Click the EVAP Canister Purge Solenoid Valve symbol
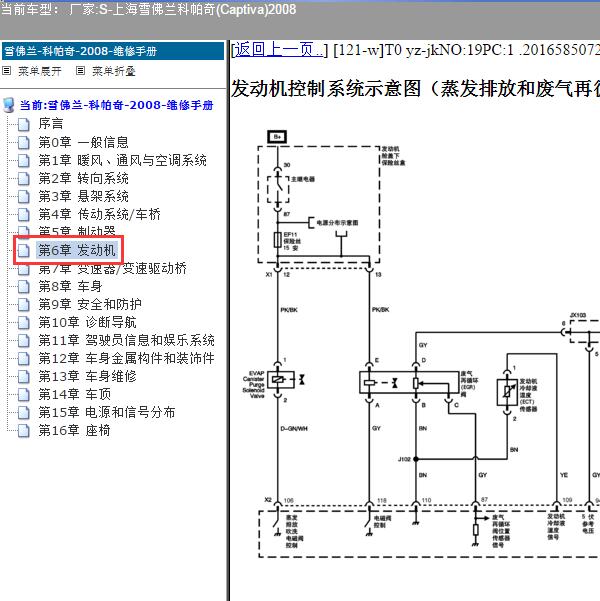The image size is (600, 601). pyautogui.click(x=280, y=380)
